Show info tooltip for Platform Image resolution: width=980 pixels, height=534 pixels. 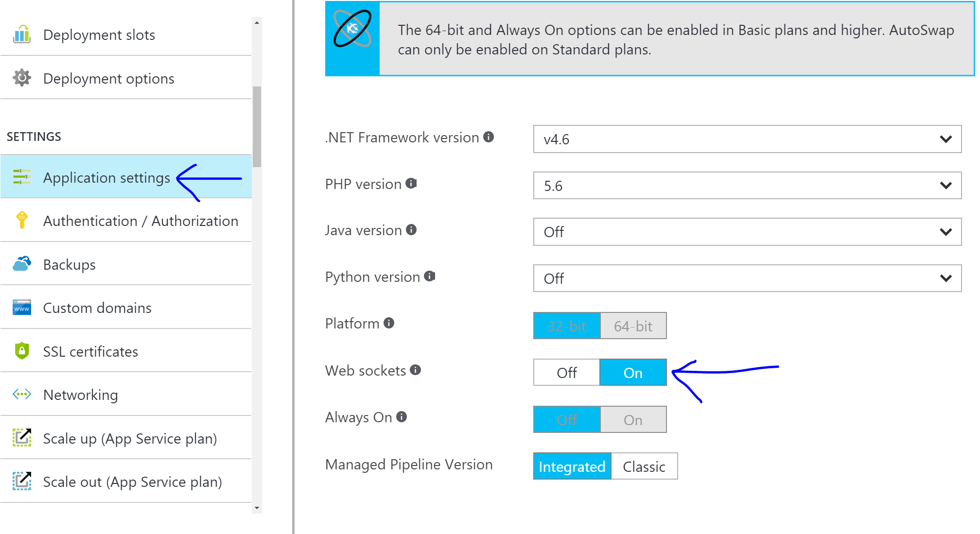(x=389, y=323)
